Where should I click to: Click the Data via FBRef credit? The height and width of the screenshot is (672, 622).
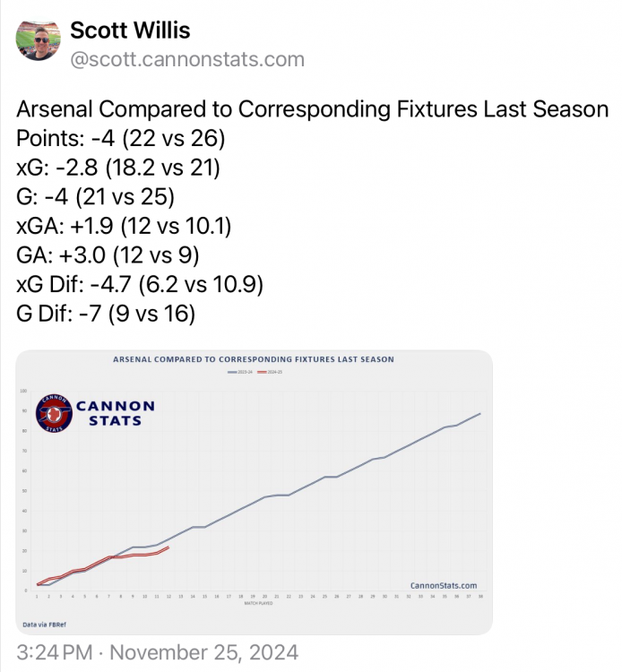[x=43, y=623]
